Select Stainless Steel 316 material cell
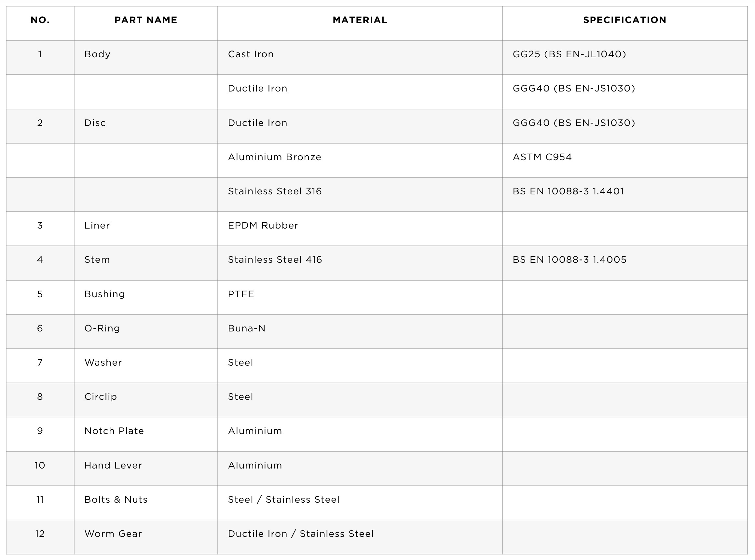Image resolution: width=755 pixels, height=560 pixels. [360, 195]
